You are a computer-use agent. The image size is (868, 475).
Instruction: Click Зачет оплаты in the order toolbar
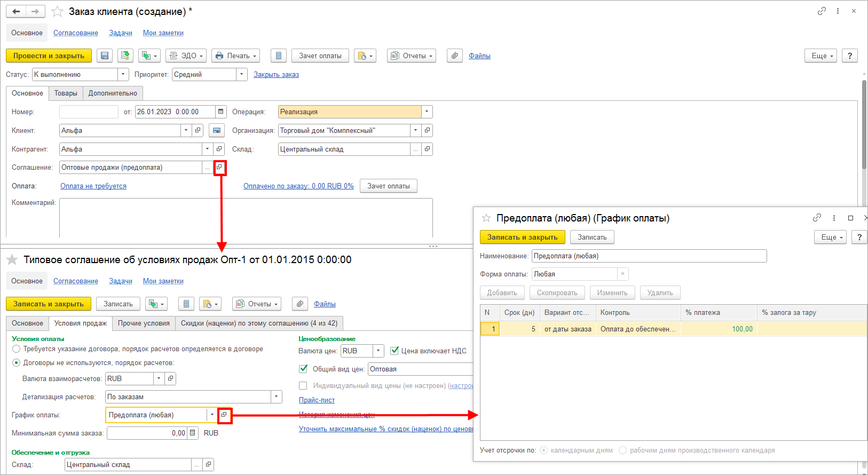pos(320,56)
